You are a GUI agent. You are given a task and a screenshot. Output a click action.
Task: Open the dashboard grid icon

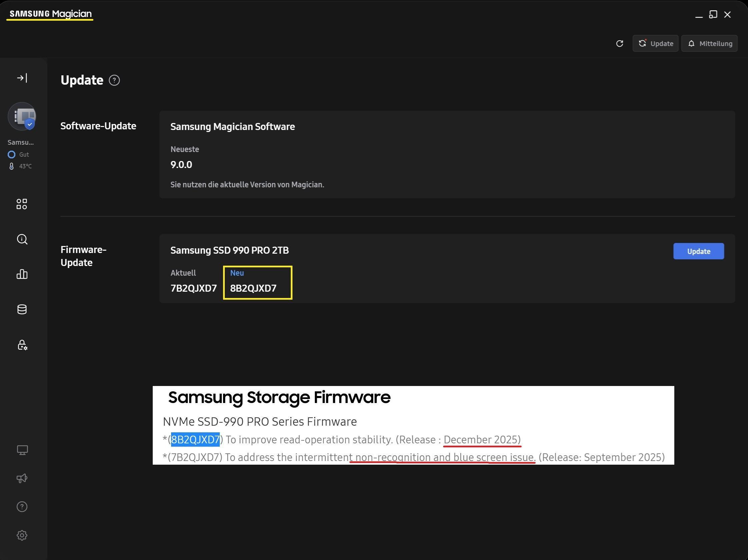pyautogui.click(x=22, y=204)
